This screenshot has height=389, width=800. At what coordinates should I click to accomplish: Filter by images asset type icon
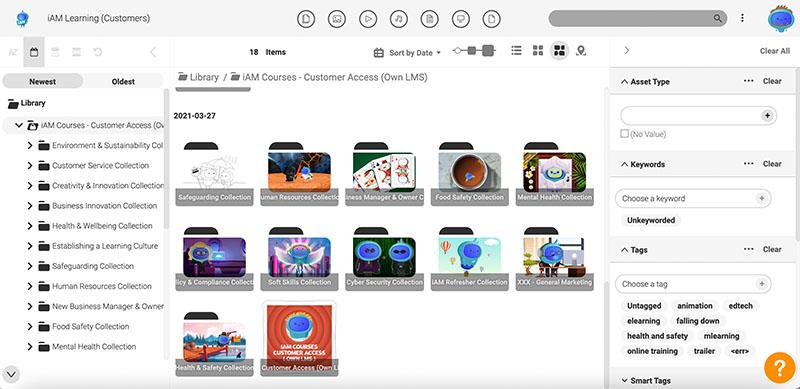(x=337, y=19)
